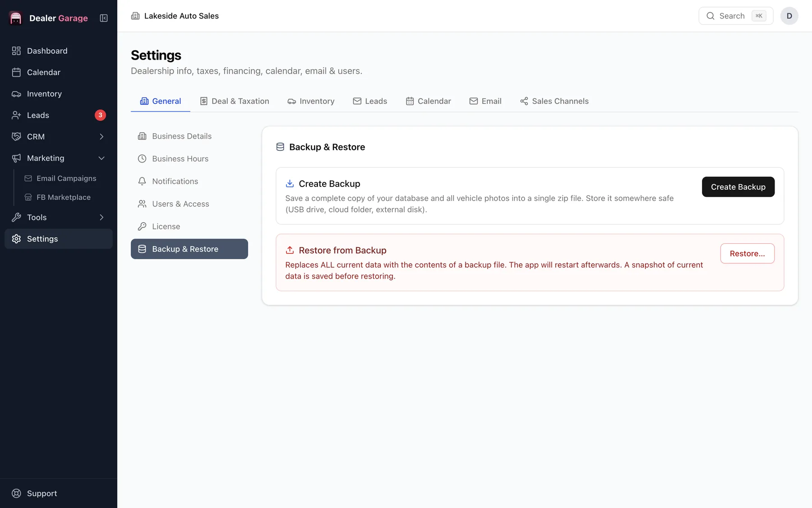Switch to the Sales Channels tab

tap(554, 101)
